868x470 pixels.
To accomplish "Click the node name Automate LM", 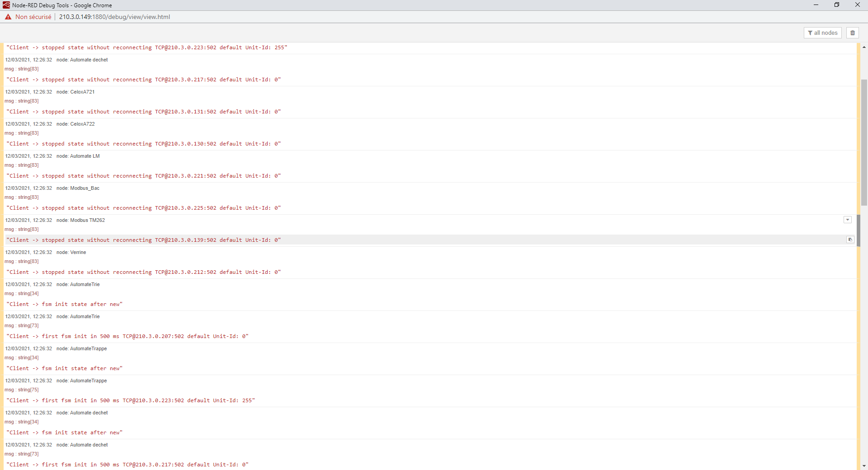I will [x=85, y=156].
